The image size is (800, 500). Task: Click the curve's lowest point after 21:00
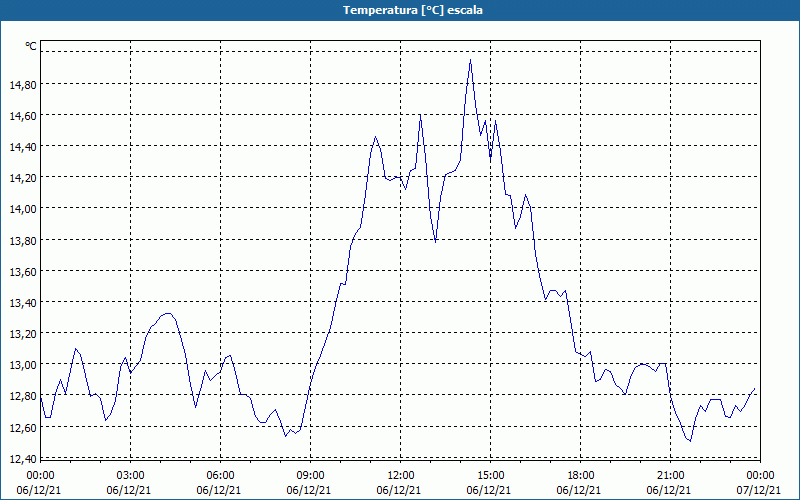click(690, 440)
